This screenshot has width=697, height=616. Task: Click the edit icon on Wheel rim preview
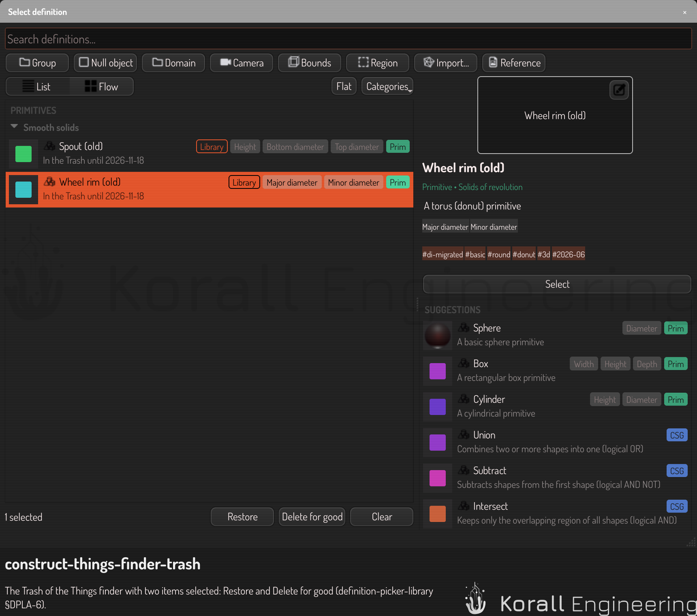(x=619, y=90)
